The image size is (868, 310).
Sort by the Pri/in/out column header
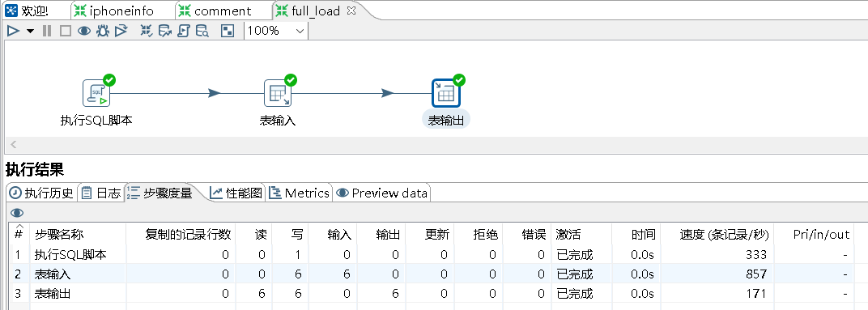point(815,234)
